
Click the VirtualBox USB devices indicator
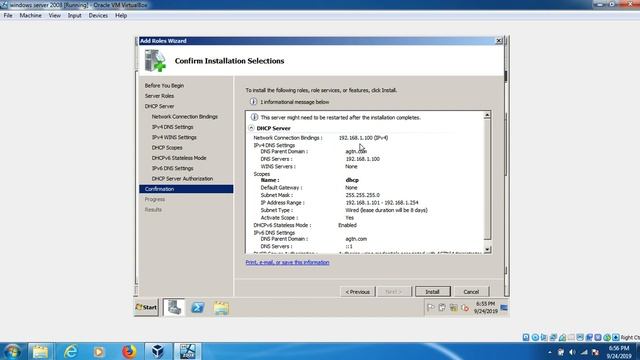[x=562, y=337]
